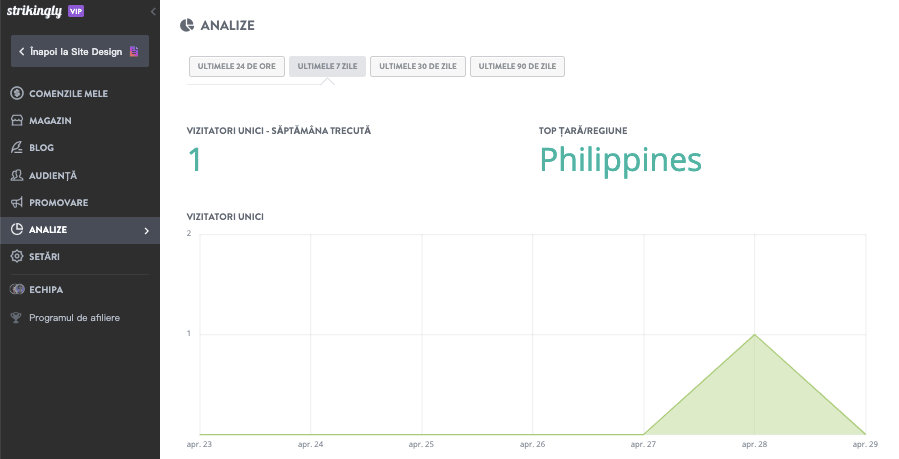Viewport: 899px width, 459px height.
Task: Select the Ultimele 24 de ore tab
Action: (236, 67)
